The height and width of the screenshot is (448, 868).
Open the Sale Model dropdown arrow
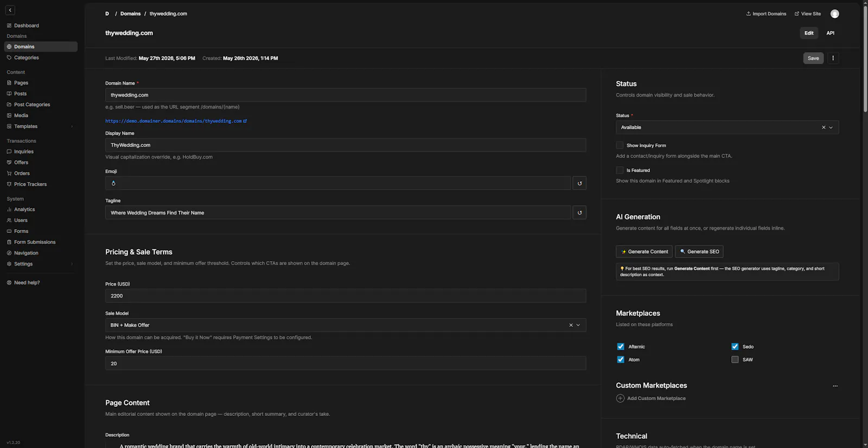[578, 325]
